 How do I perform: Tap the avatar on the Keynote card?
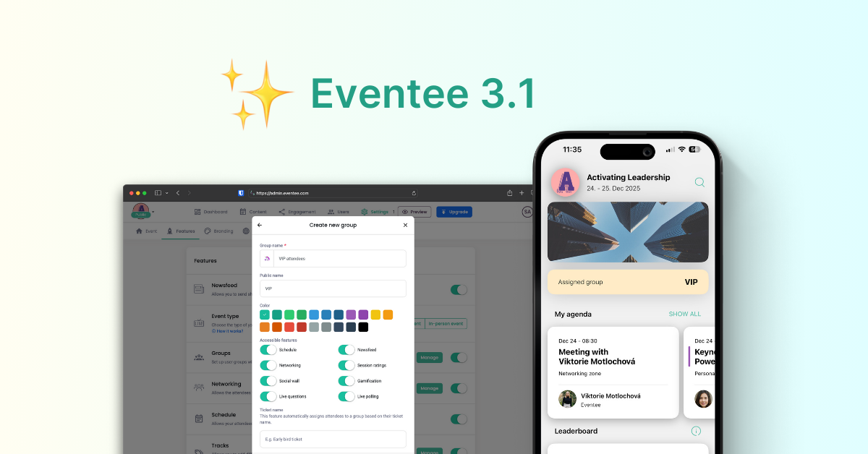(x=703, y=399)
